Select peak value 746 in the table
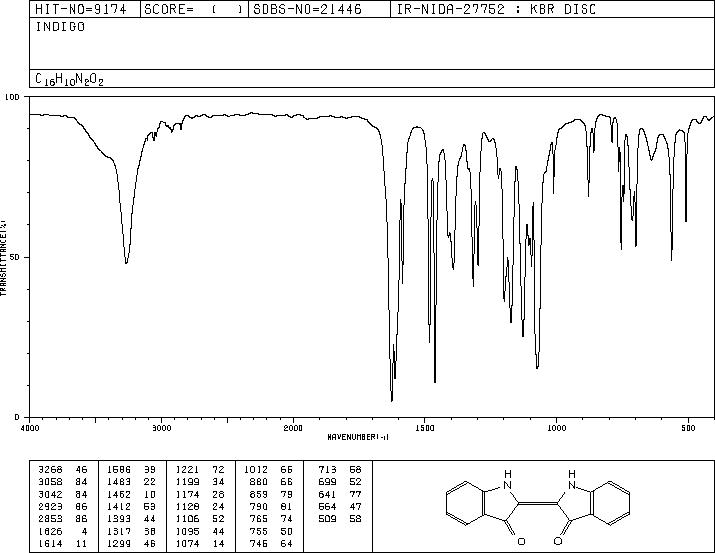The image size is (715, 553). click(258, 543)
